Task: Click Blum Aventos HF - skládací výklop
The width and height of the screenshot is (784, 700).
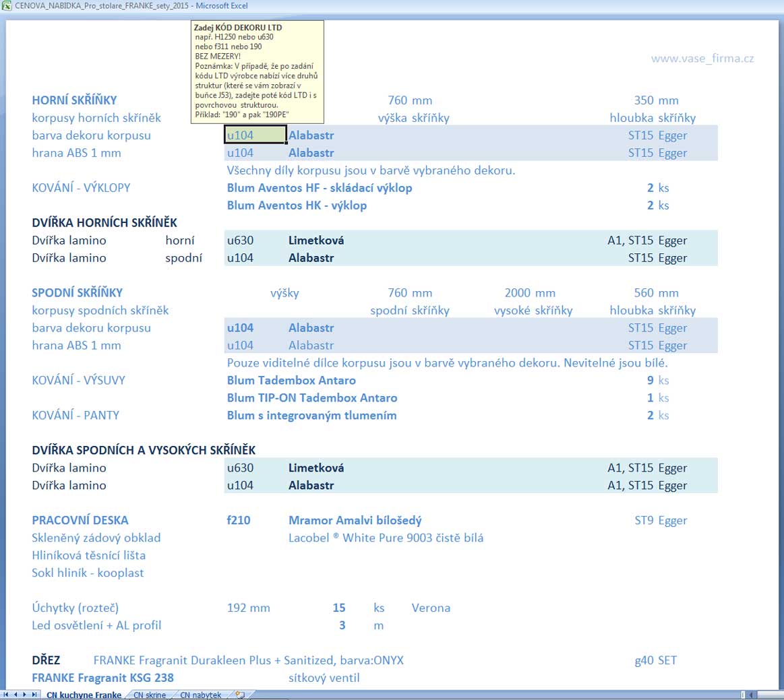Action: coord(320,188)
